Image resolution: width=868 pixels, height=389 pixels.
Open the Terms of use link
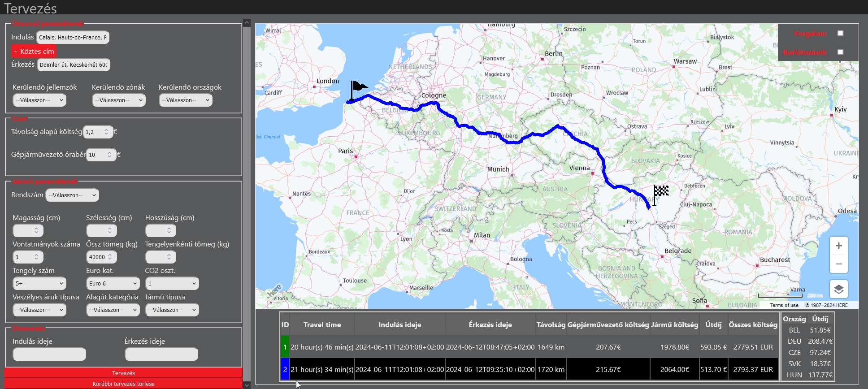pyautogui.click(x=784, y=305)
